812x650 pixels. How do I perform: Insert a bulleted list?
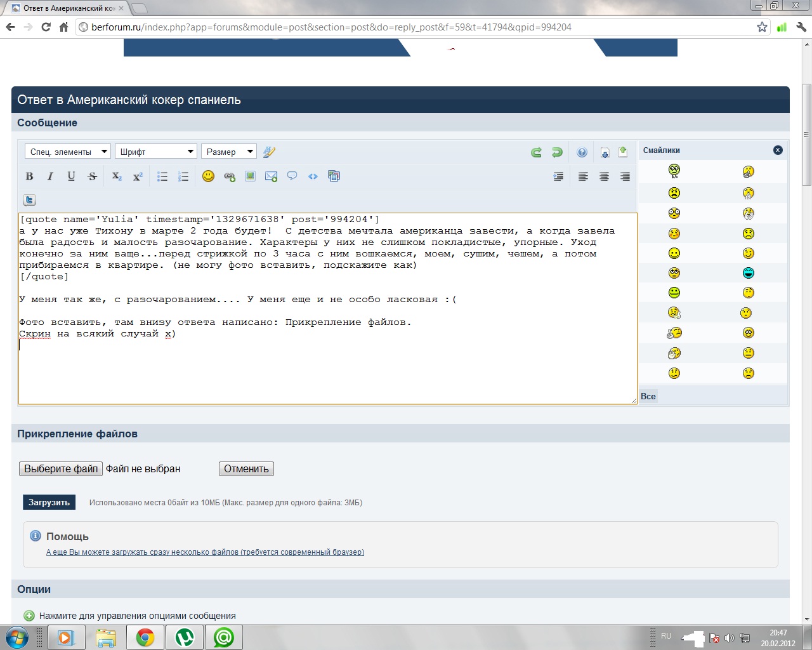162,176
